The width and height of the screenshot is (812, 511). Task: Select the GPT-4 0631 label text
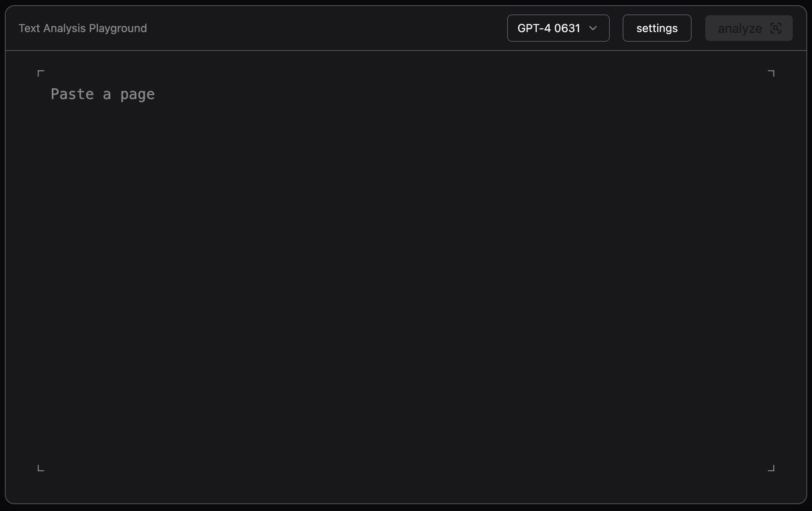(549, 28)
